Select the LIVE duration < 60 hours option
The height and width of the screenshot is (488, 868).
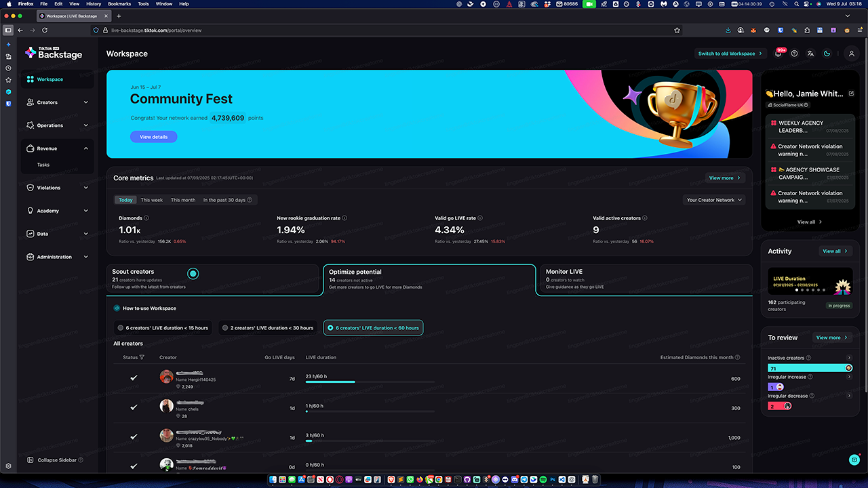[373, 327]
